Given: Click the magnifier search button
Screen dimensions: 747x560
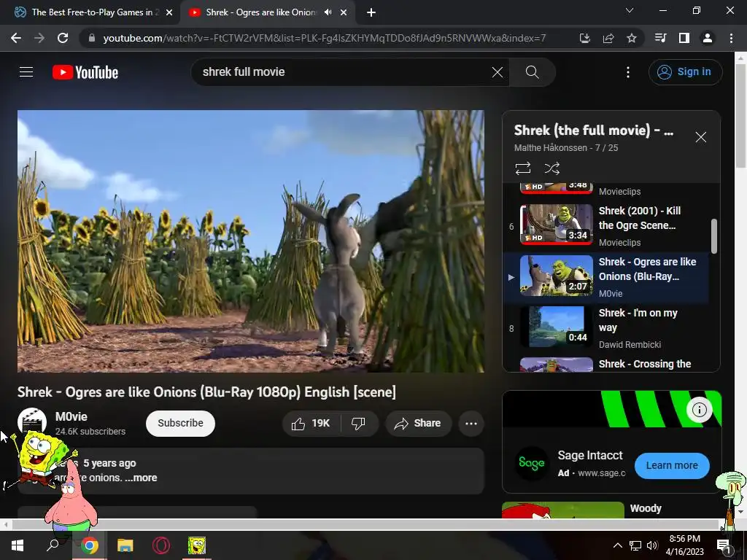Looking at the screenshot, I should click(532, 72).
